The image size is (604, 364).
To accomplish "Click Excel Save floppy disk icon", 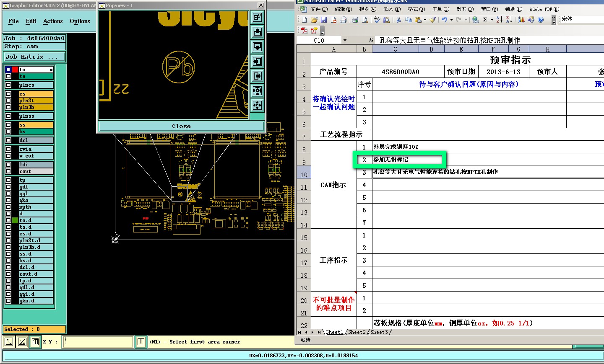I will 324,20.
